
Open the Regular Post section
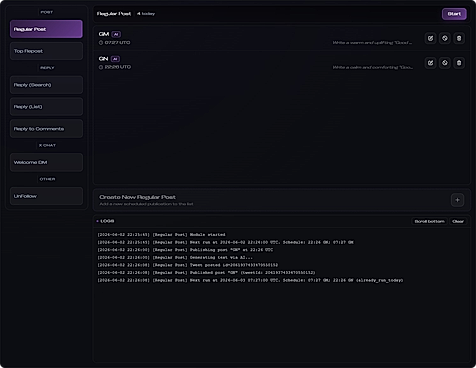46,29
